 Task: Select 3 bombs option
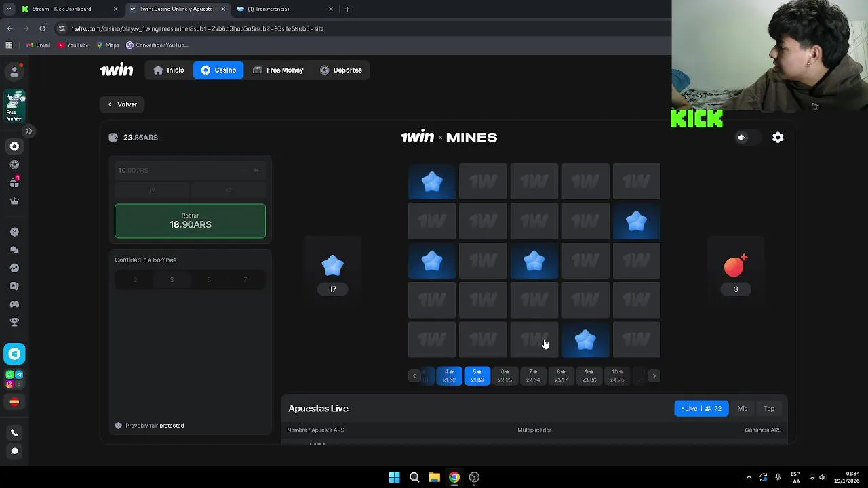point(172,280)
